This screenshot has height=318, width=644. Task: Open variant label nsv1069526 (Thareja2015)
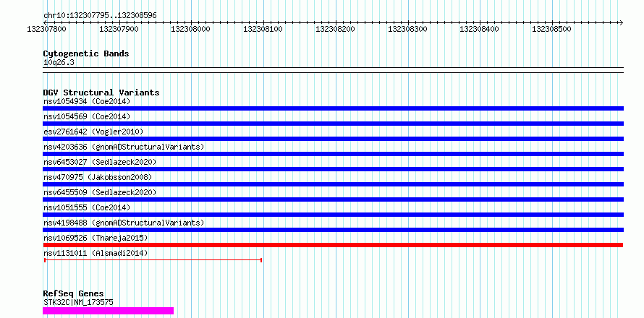coord(96,238)
